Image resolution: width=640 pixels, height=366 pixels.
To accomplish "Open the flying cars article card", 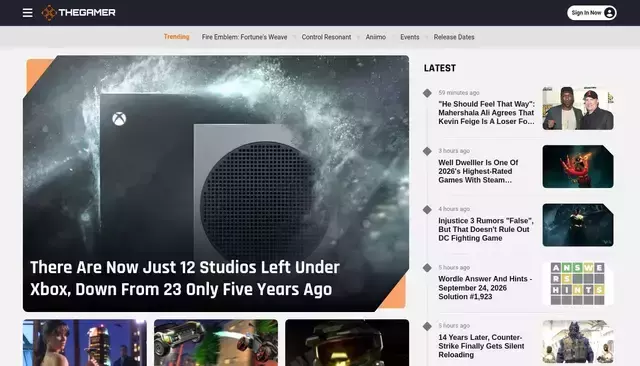I will point(216,343).
